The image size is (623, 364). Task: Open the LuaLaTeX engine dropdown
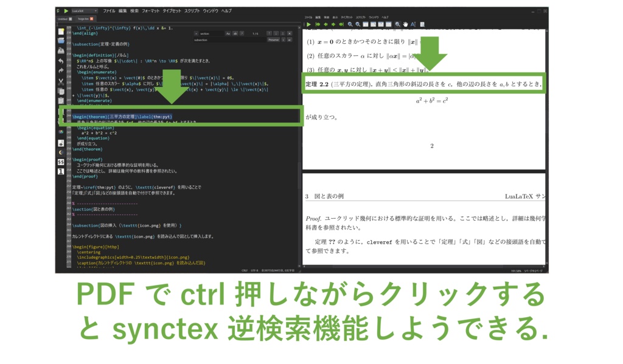point(85,10)
